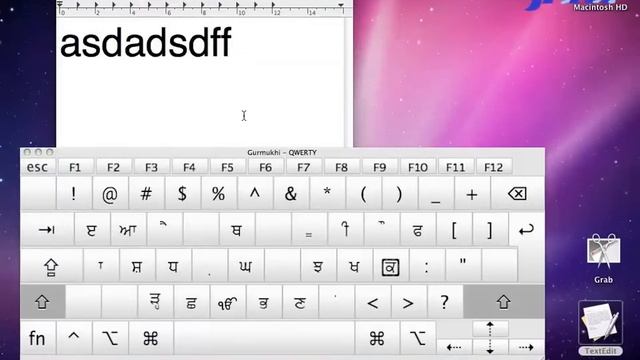Viewport: 640px width, 360px height.
Task: Click the ] right bracket key
Action: click(490, 230)
